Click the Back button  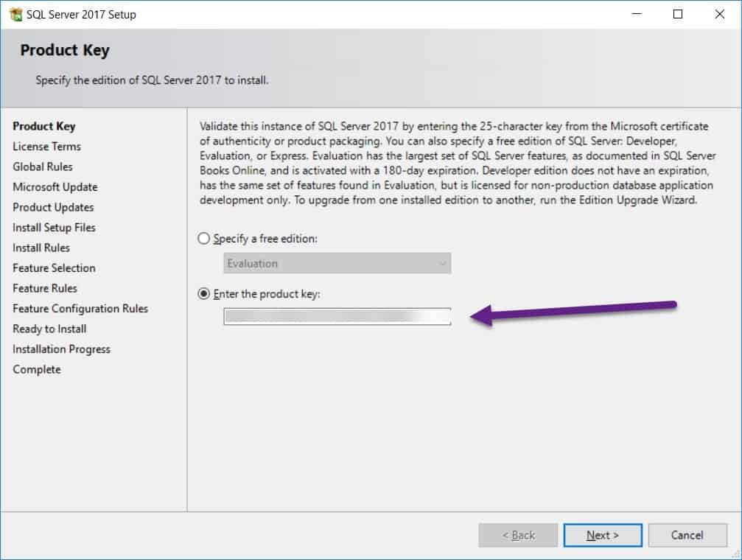pos(518,536)
